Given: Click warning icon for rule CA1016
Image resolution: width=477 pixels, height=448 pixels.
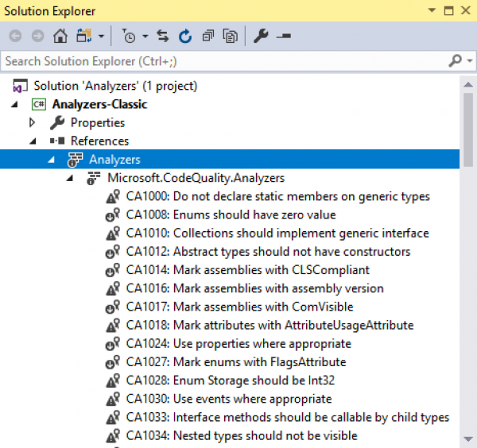Looking at the screenshot, I should pyautogui.click(x=113, y=288).
